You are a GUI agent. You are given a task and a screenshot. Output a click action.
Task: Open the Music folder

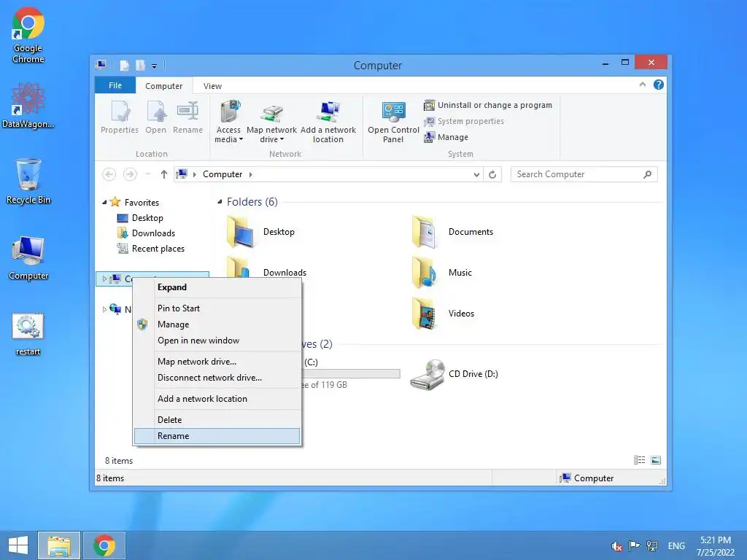(x=442, y=273)
